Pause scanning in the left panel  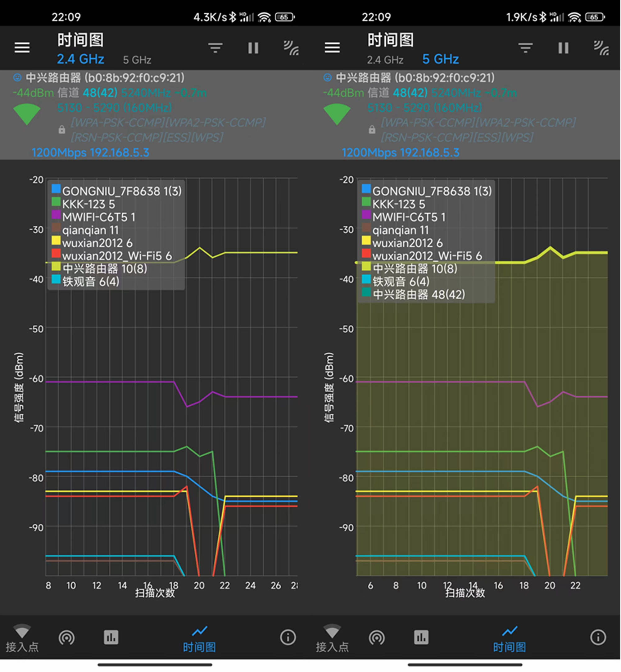coord(253,48)
